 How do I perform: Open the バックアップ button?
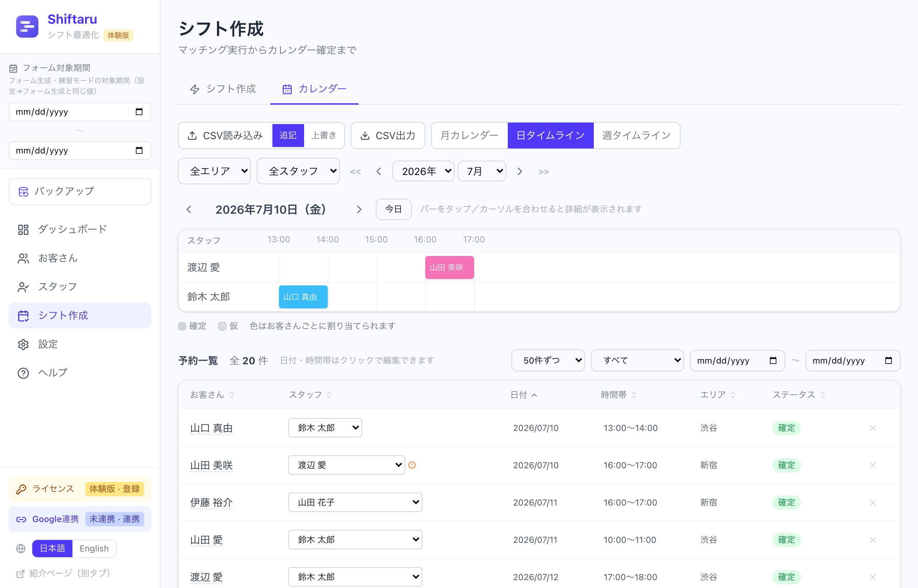pos(80,191)
